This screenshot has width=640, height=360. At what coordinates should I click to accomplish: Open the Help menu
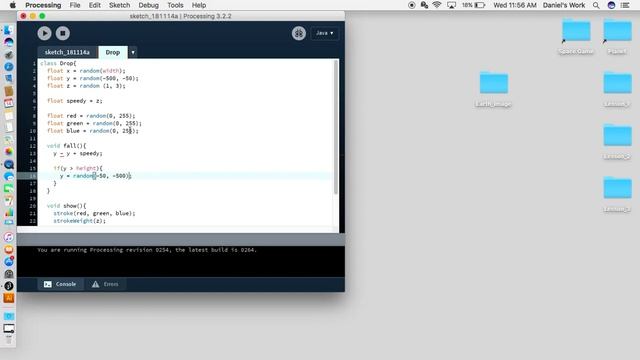[199, 5]
